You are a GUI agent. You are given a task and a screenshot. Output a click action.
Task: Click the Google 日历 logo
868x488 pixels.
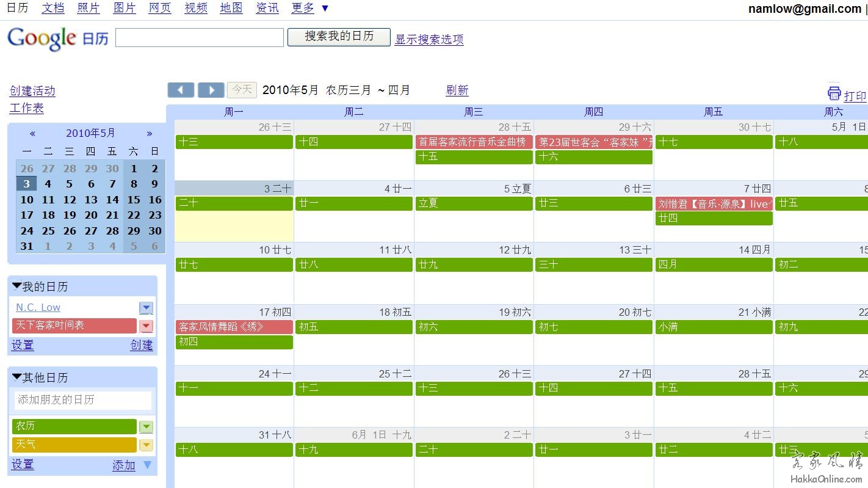click(57, 38)
